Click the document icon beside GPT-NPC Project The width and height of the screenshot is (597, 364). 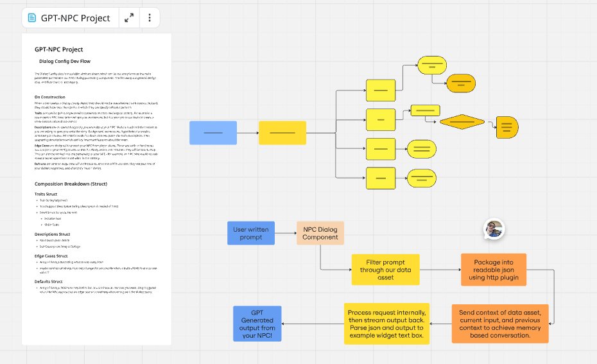pos(32,18)
